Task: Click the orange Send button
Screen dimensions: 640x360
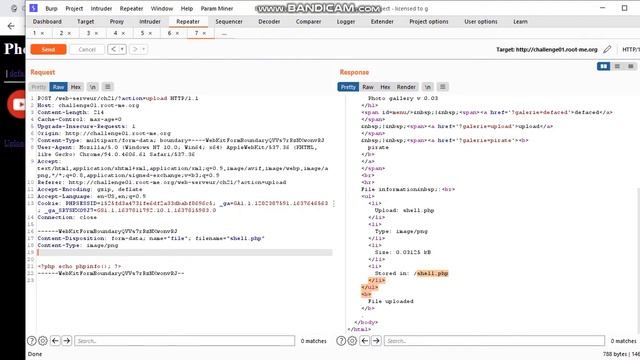Action: tap(48, 49)
